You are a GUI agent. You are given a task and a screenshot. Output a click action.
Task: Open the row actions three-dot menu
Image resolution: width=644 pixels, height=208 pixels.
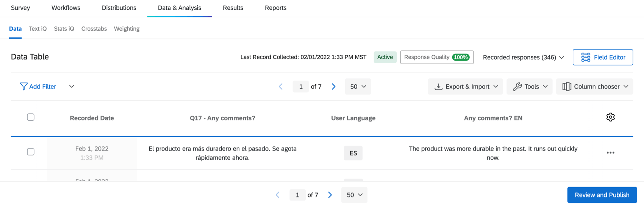point(610,153)
